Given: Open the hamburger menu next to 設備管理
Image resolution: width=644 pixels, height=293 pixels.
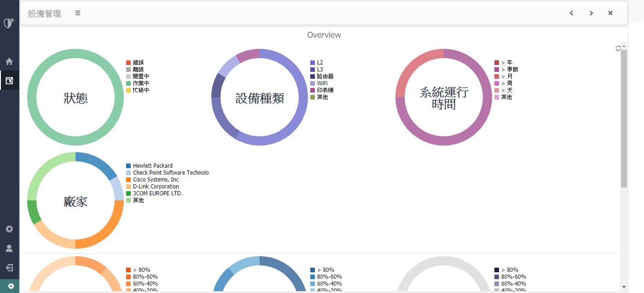Looking at the screenshot, I should 78,13.
